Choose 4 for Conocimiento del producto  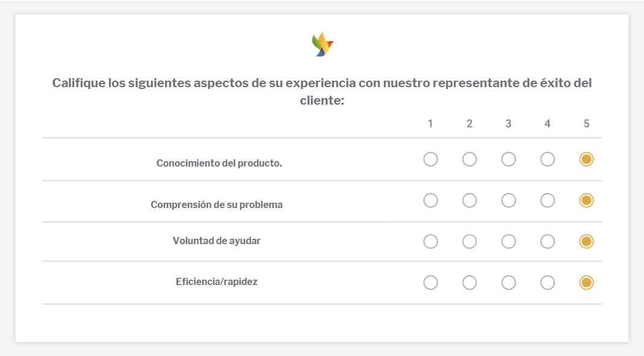[548, 159]
